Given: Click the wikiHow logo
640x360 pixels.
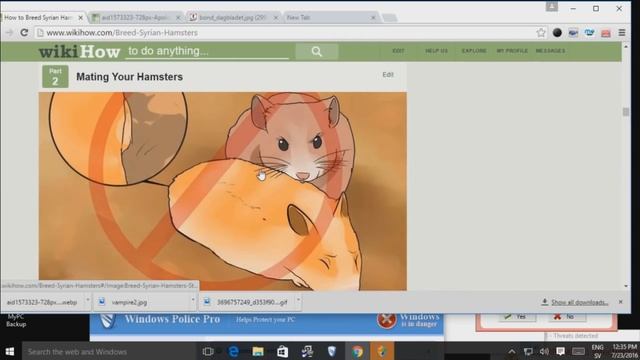Looking at the screenshot, I should 79,52.
